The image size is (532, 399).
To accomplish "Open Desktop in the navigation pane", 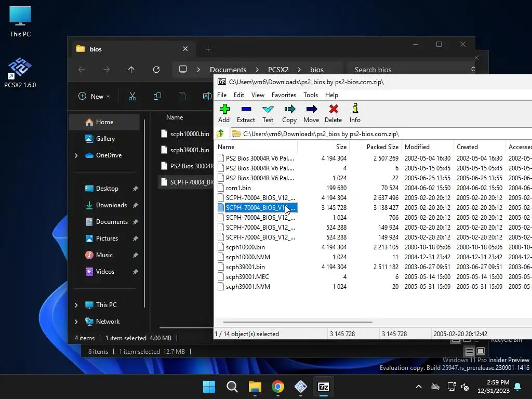I will point(104,189).
